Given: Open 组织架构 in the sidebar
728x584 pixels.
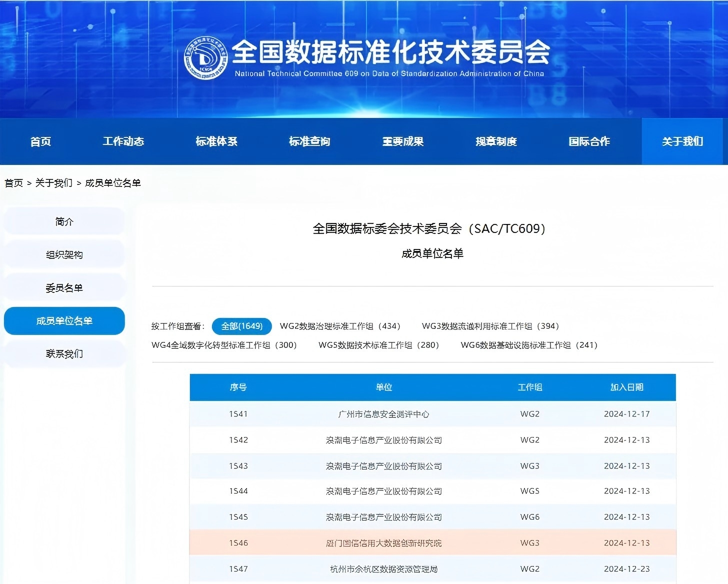Looking at the screenshot, I should (64, 254).
